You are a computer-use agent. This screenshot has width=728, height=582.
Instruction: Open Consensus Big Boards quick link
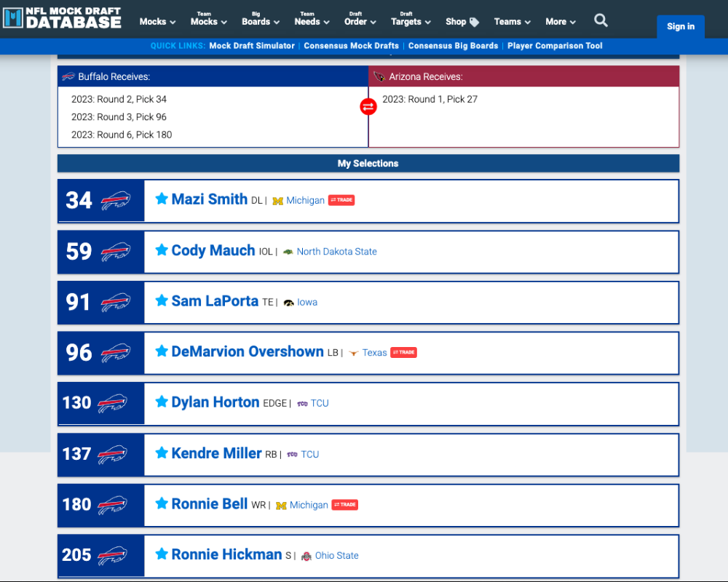(453, 46)
